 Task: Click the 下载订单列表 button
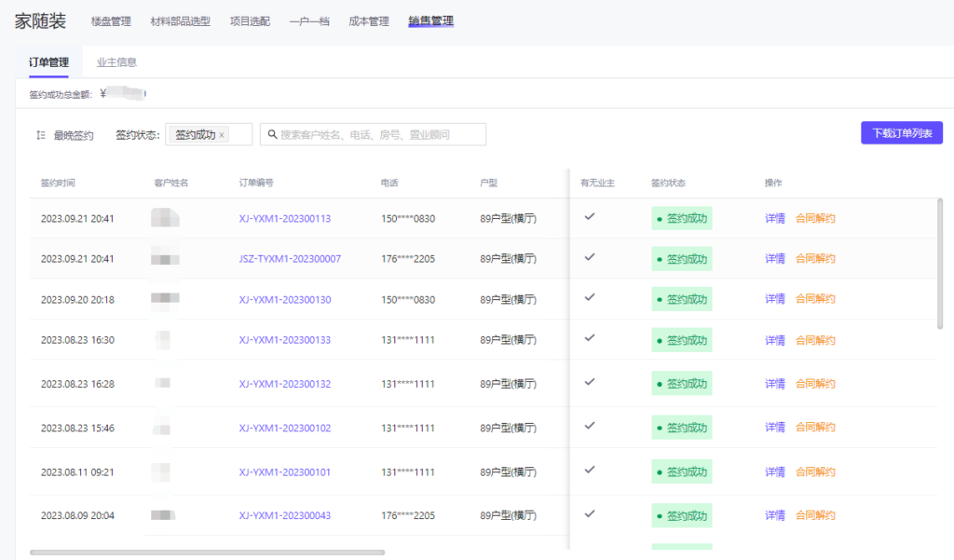901,133
